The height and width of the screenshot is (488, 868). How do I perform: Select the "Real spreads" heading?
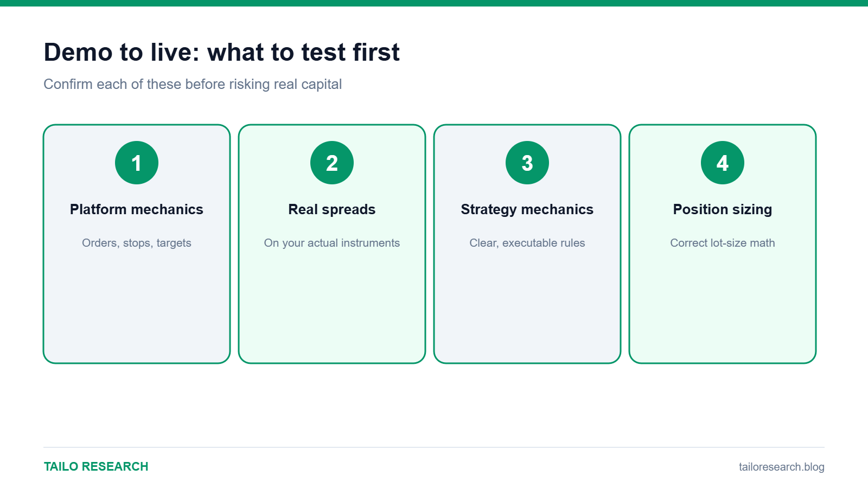(x=332, y=209)
